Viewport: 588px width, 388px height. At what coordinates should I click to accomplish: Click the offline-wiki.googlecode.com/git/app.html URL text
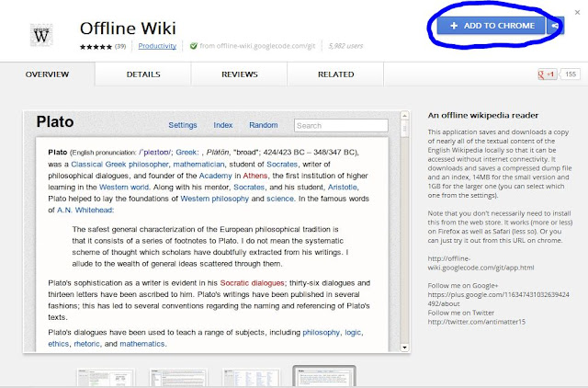click(481, 263)
